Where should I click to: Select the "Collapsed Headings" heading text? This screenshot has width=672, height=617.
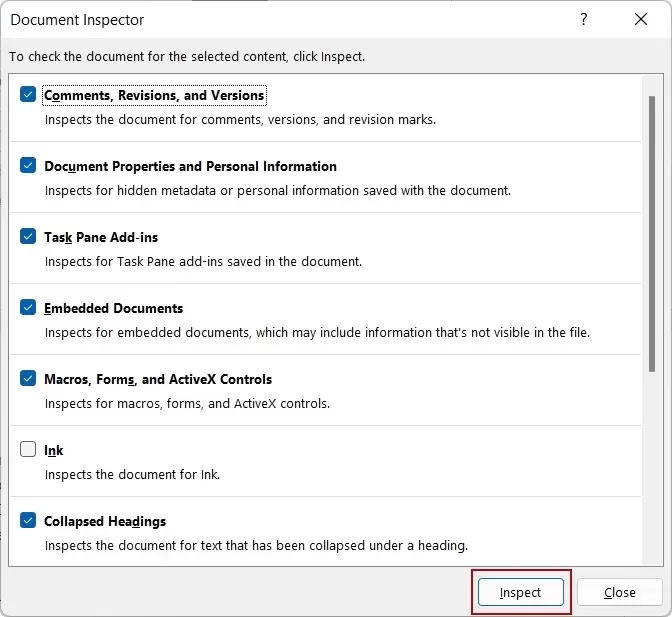(105, 521)
